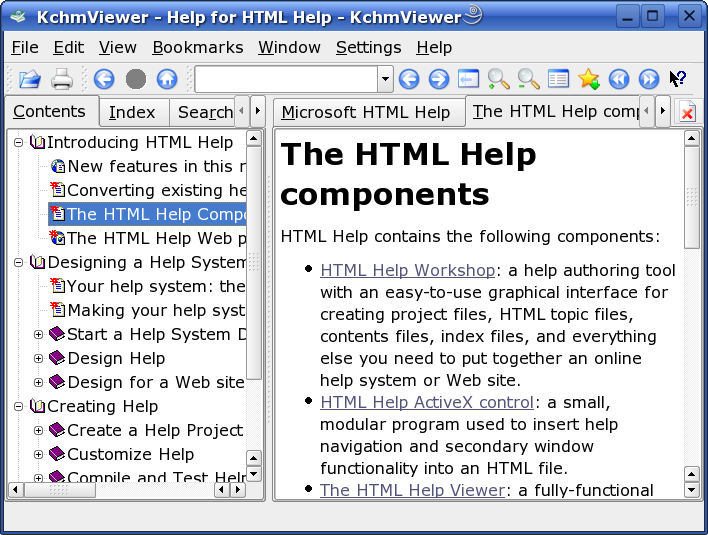Click the purple book icon of Start a Help System

[x=57, y=334]
